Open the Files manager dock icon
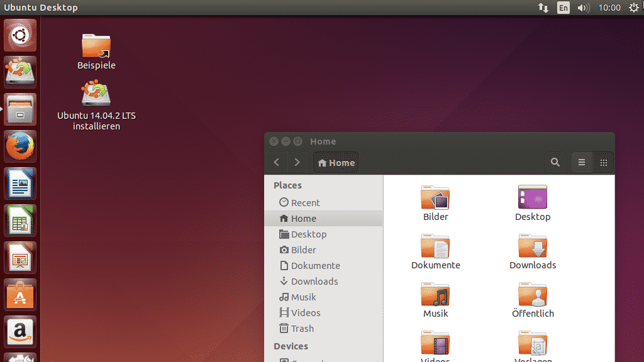644x362 pixels. (19, 109)
